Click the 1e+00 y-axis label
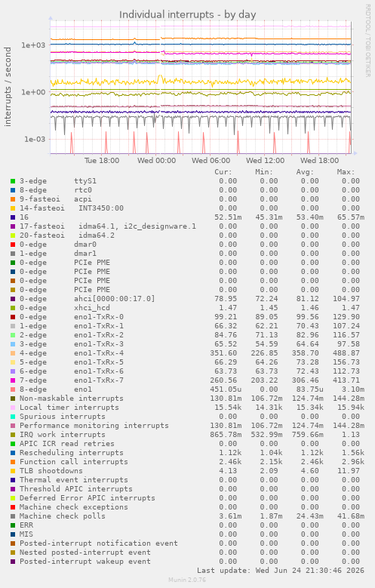 coord(33,92)
